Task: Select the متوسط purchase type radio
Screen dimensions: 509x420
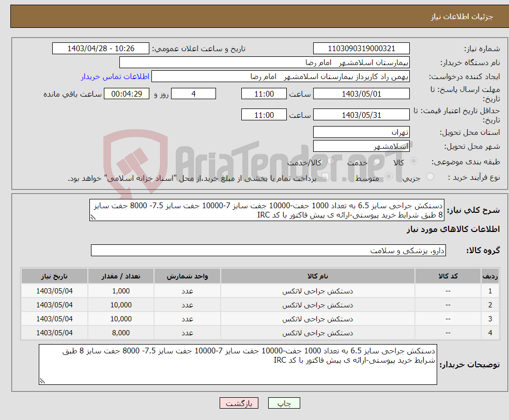Action: (389, 177)
